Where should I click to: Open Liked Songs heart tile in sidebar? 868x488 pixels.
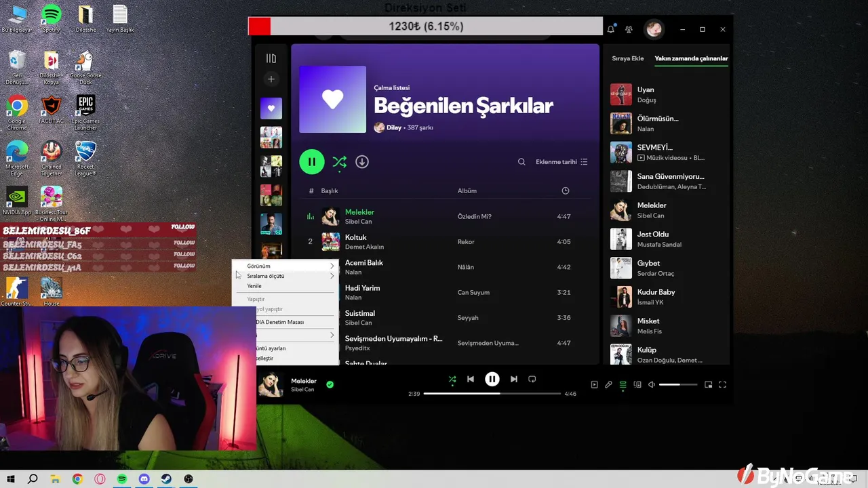(271, 108)
